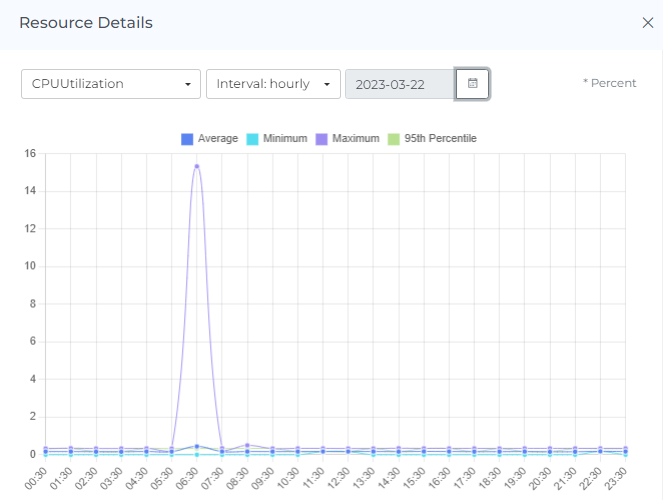Click the Maximum data point at 08:30
The width and height of the screenshot is (663, 500).
[x=247, y=445]
